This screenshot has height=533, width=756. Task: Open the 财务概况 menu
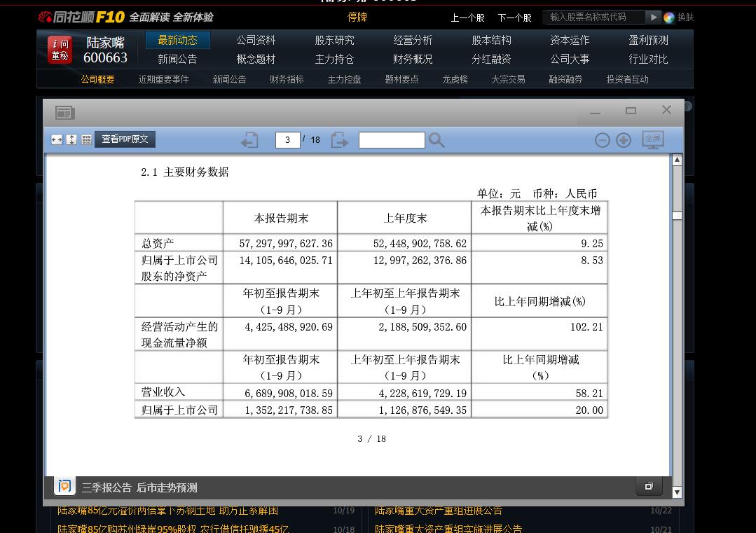413,60
